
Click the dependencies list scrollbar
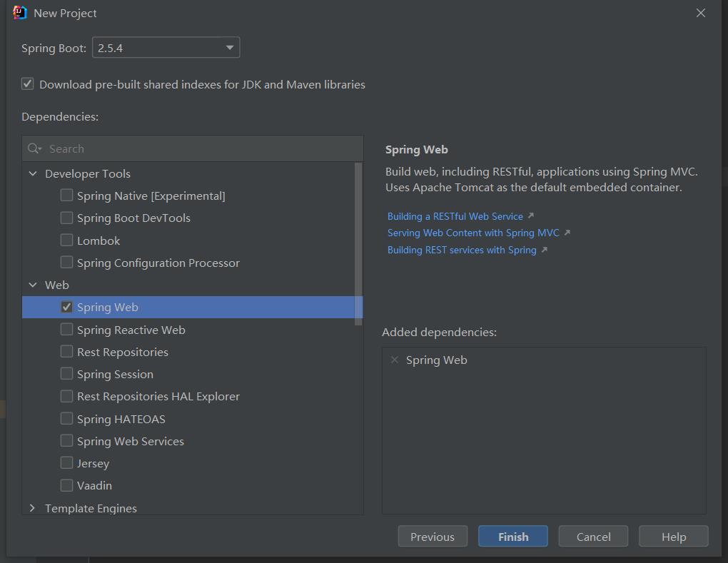click(x=358, y=243)
